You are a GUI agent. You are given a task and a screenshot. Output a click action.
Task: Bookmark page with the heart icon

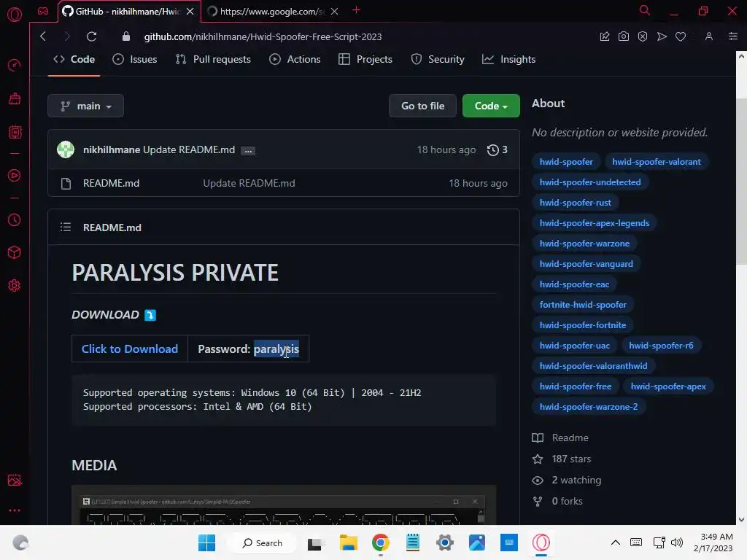(681, 36)
